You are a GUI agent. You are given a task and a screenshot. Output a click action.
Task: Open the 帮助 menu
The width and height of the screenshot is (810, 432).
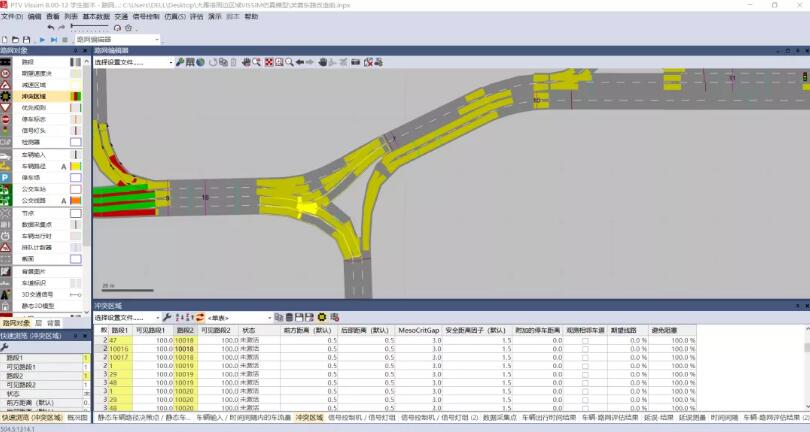(251, 17)
